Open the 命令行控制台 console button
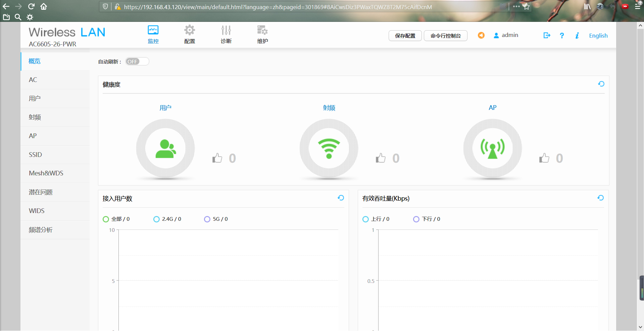 446,36
